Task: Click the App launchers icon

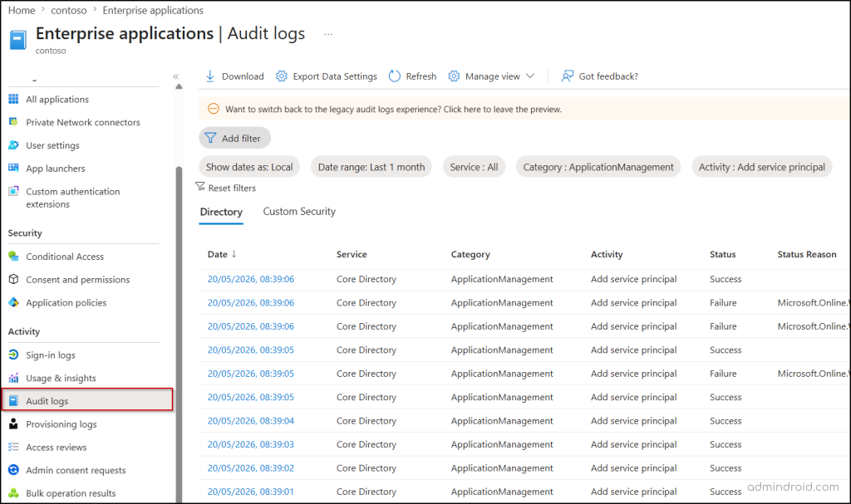Action: tap(13, 168)
